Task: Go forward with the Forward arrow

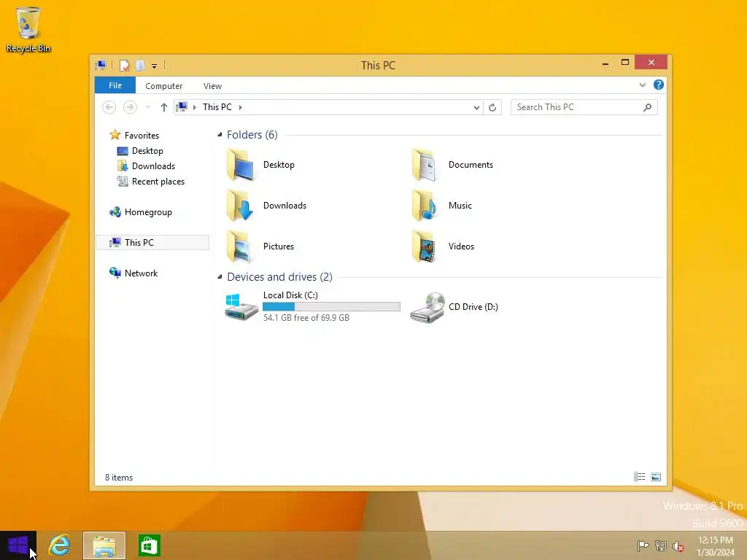Action: pos(130,107)
